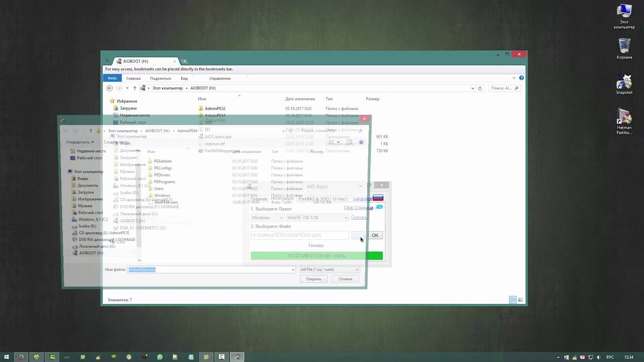Image resolution: width=644 pixels, height=362 pixels.
Task: Go up one folder level in Explorer
Action: coord(134,88)
